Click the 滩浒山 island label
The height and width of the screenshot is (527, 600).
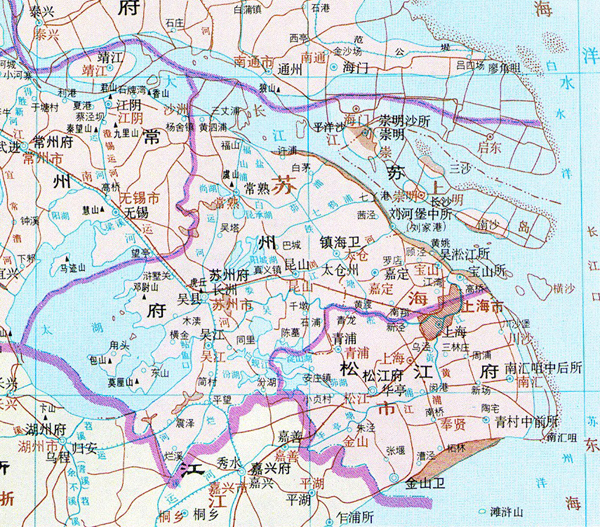[506, 512]
